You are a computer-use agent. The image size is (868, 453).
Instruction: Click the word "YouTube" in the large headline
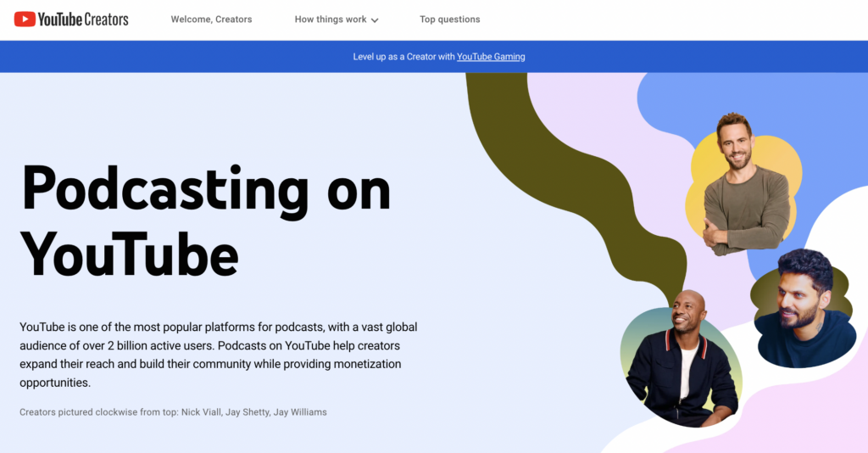[129, 252]
